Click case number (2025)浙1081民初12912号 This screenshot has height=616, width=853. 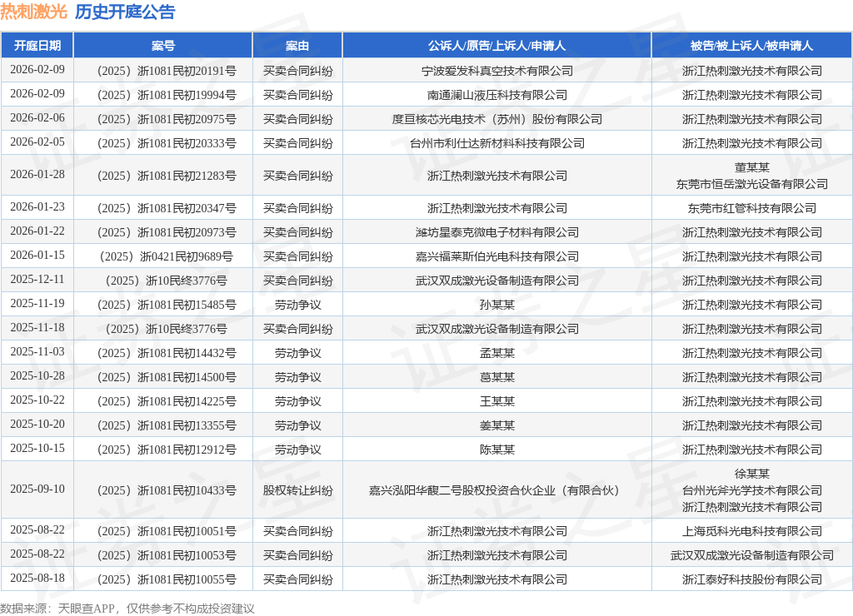[x=167, y=450]
